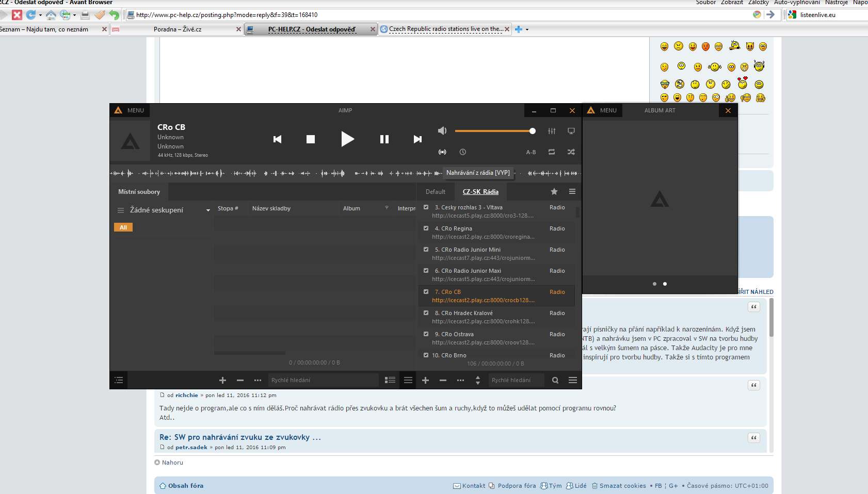Image resolution: width=868 pixels, height=494 pixels.
Task: Uncheck station 7. CRo CB
Action: click(426, 292)
